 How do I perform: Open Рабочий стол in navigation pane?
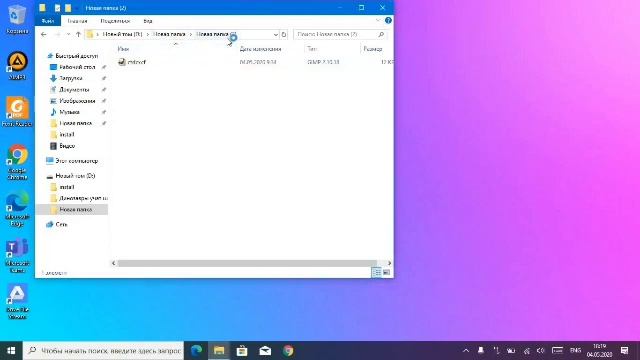[x=77, y=67]
